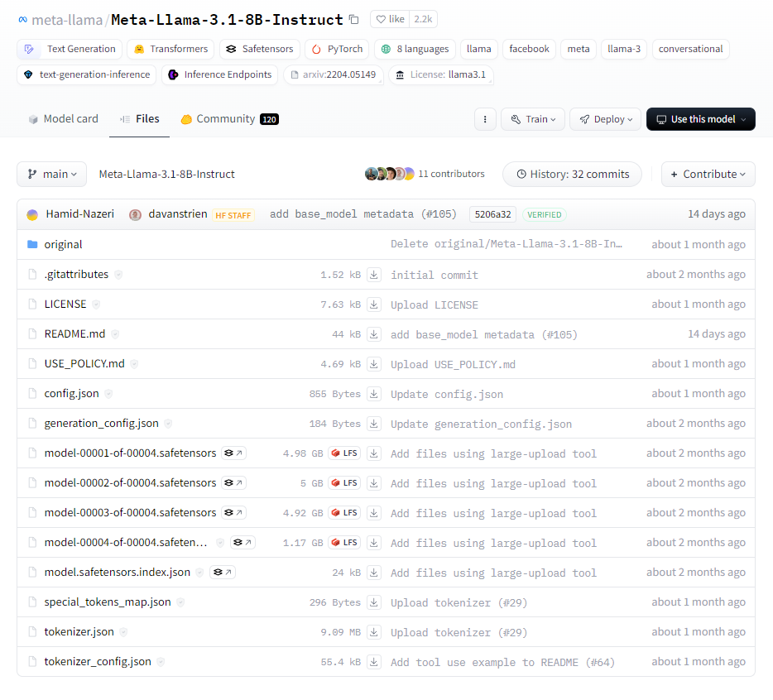Viewport: 773px width, 700px height.
Task: Download generation_config.json file
Action: tap(374, 424)
